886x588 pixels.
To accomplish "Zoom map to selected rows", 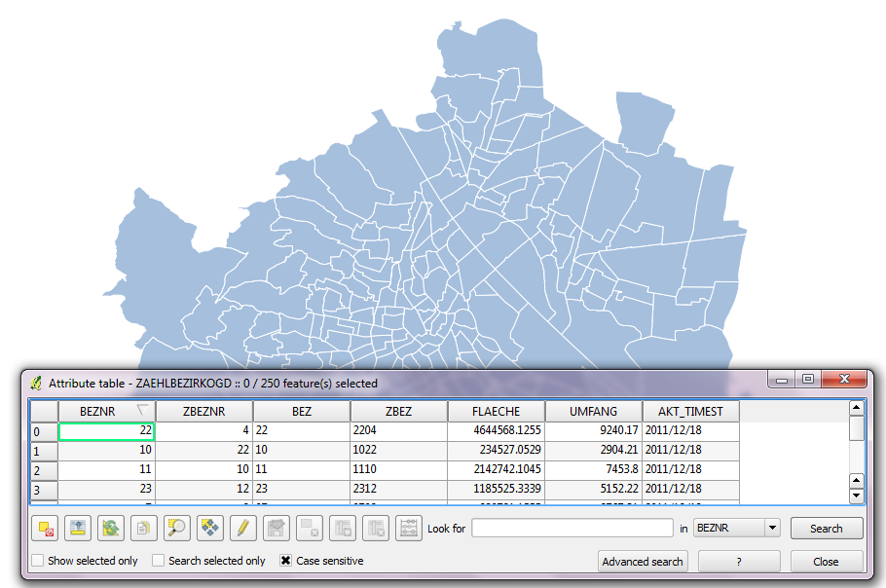I will coord(177,529).
